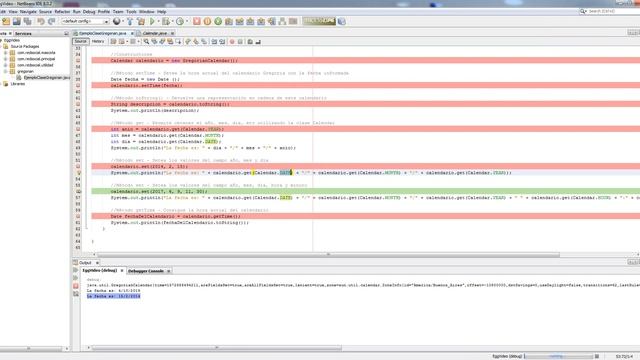
Task: Open the Refactor menu
Action: 62,12
